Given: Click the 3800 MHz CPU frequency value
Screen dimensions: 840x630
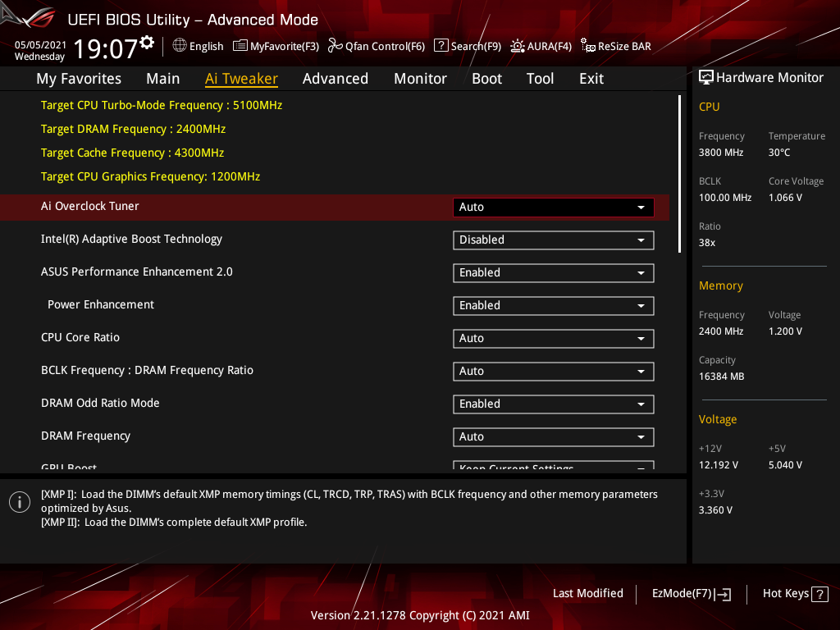Looking at the screenshot, I should (x=720, y=152).
